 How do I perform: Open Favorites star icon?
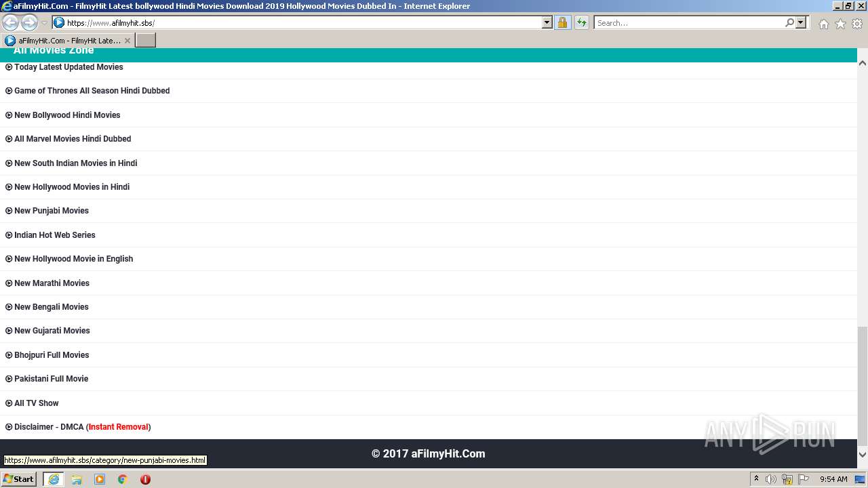[840, 24]
